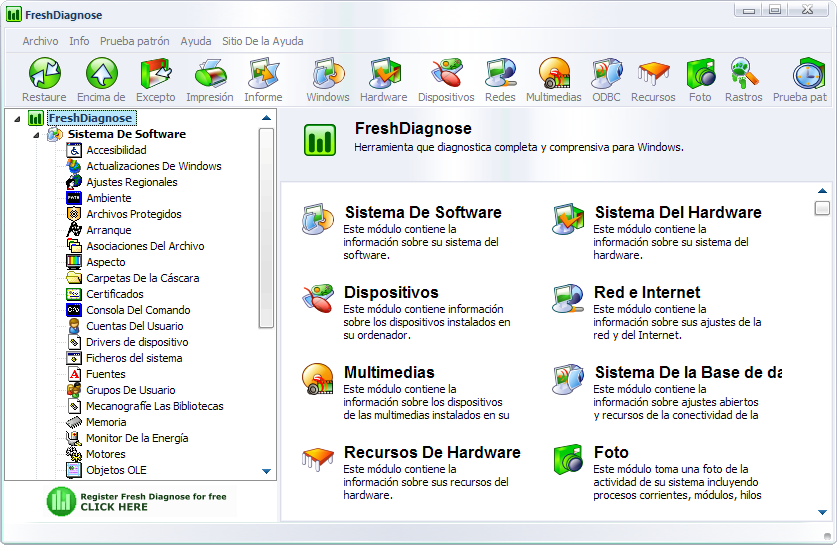Select the Hardware toolbar icon
Viewport: 837px width, 545px height.
(x=383, y=80)
